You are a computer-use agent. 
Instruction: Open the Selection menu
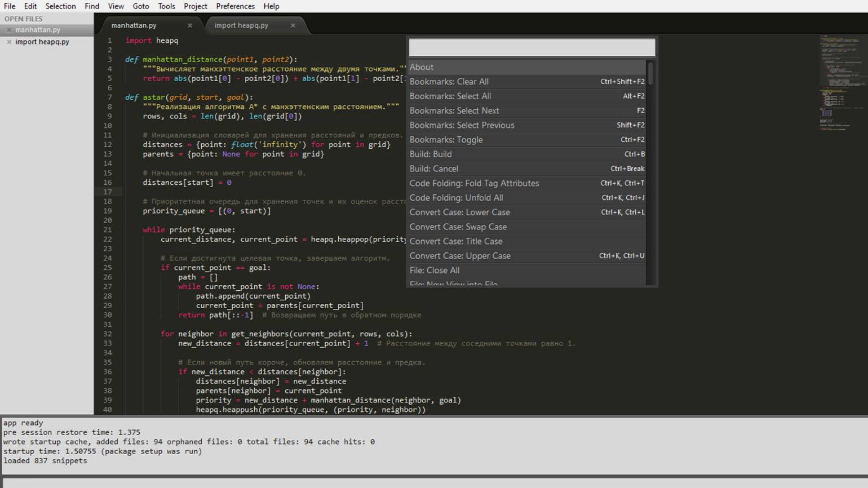(x=60, y=6)
